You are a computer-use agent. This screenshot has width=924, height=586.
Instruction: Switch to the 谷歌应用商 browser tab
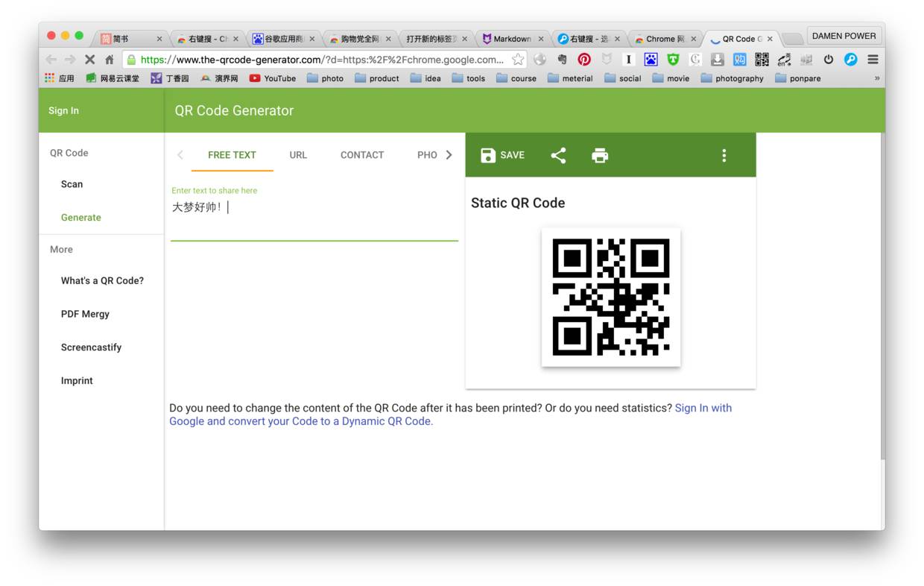[284, 39]
